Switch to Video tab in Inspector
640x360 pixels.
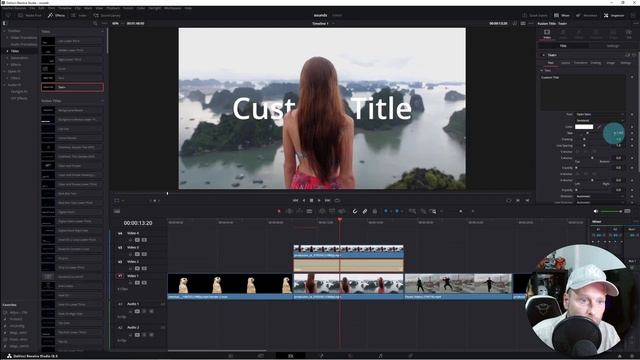547,34
